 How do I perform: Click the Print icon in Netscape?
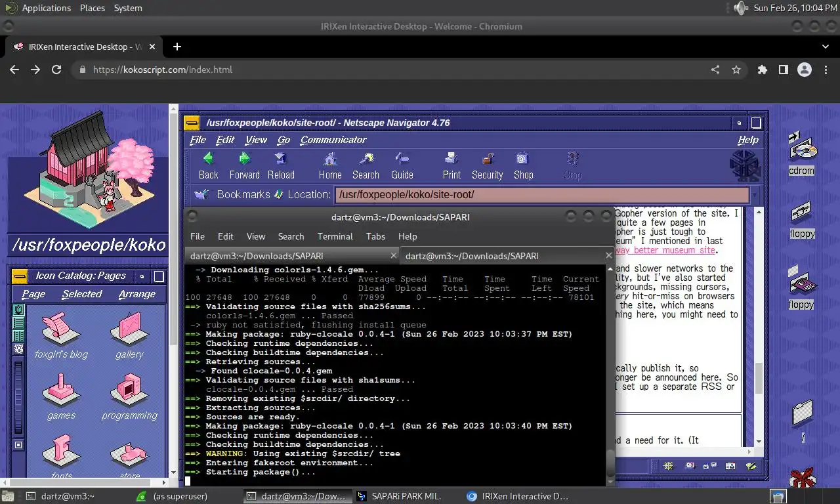(451, 165)
